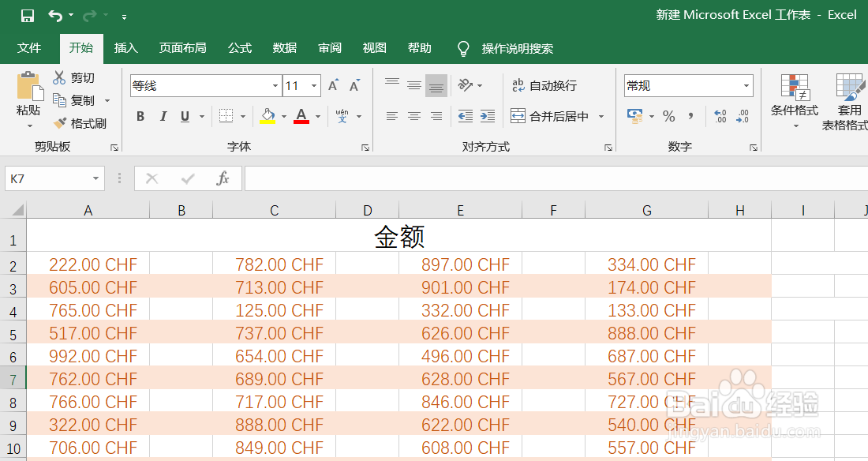
Task: Click the Save icon on quick access toolbar
Action: [x=26, y=14]
